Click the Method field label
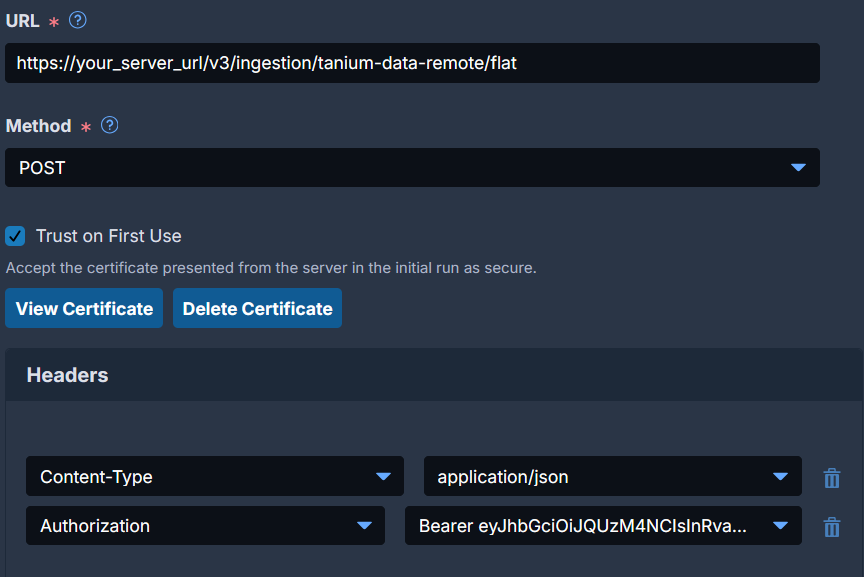The height and width of the screenshot is (577, 864). pyautogui.click(x=39, y=126)
